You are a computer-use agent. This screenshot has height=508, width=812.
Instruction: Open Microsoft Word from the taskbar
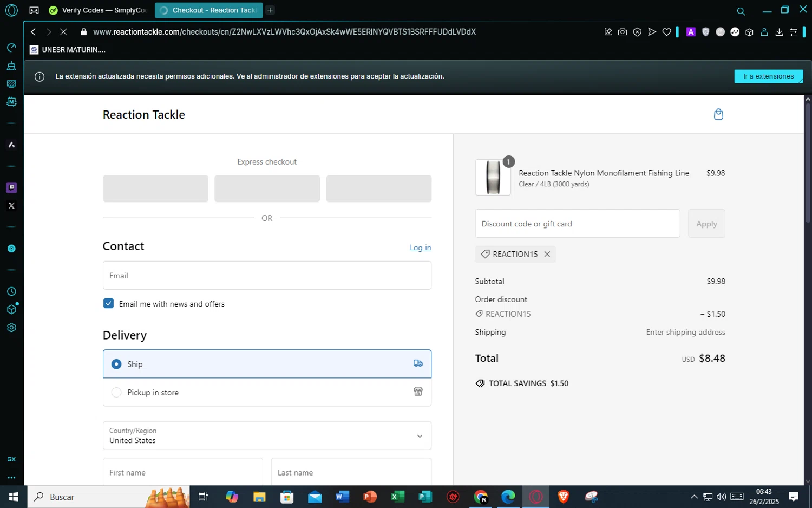pyautogui.click(x=342, y=497)
